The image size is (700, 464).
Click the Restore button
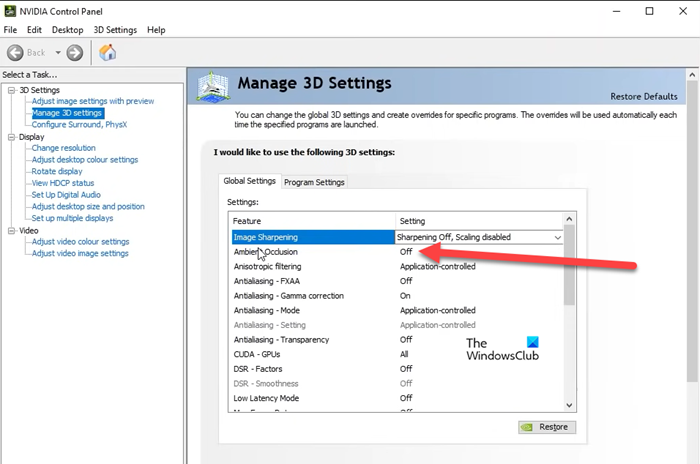click(x=546, y=427)
